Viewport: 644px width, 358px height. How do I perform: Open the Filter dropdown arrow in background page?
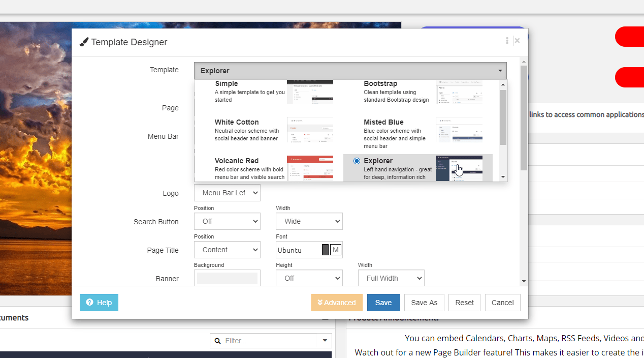point(325,341)
